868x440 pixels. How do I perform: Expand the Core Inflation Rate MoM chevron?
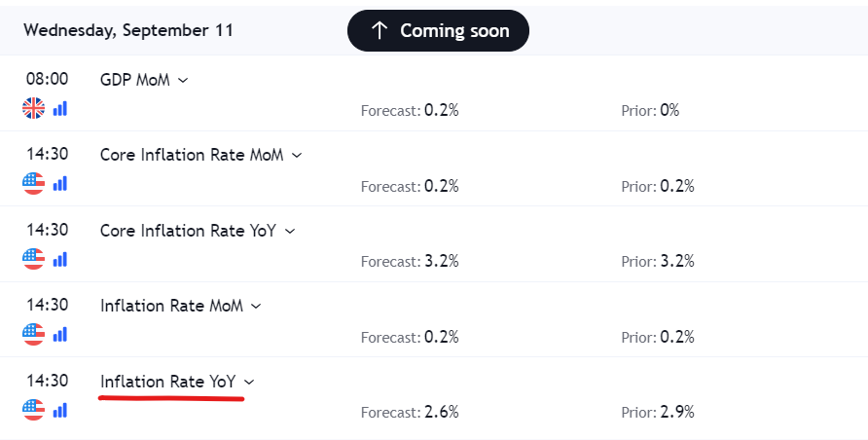pyautogui.click(x=297, y=156)
